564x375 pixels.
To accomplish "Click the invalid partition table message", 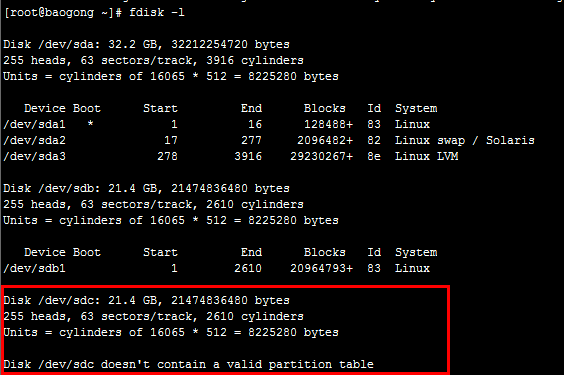I will pos(188,364).
